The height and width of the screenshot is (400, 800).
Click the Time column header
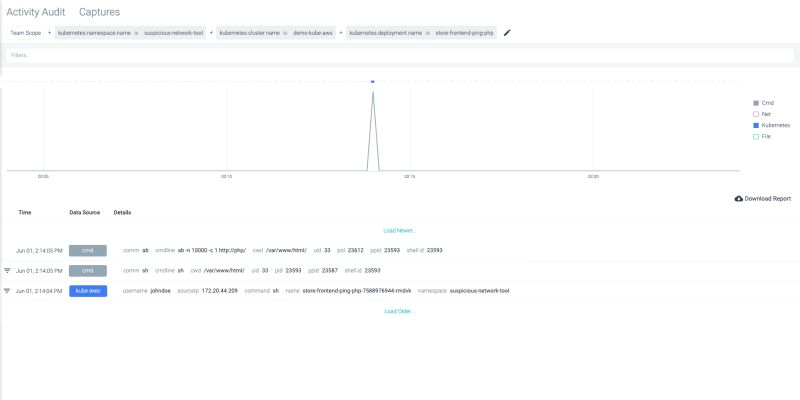[24, 212]
